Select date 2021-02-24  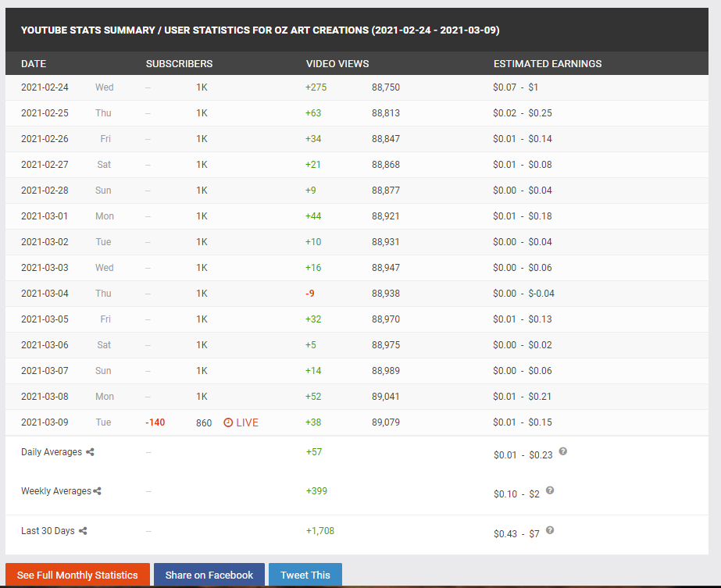click(x=45, y=87)
